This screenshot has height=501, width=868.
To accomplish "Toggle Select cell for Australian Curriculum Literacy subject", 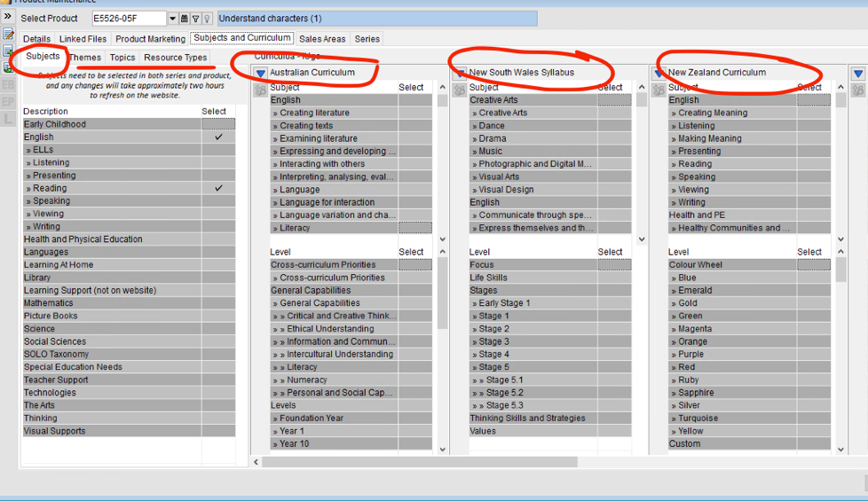I will (414, 228).
